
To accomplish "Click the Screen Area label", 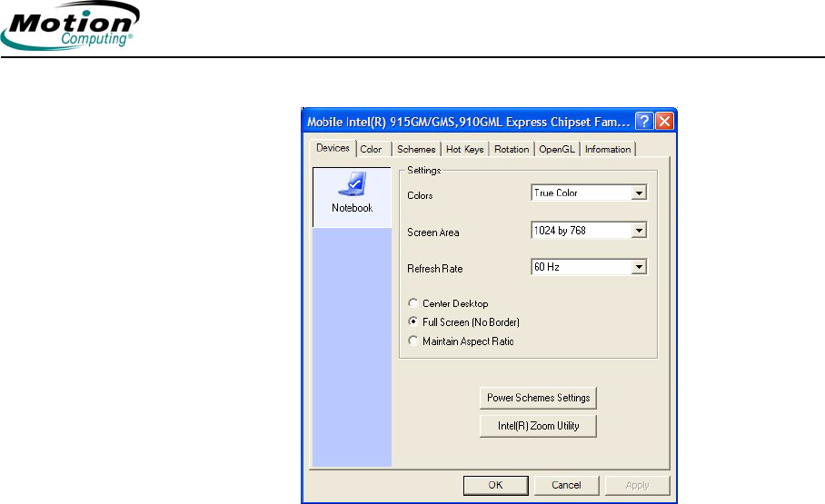I will coord(433,232).
